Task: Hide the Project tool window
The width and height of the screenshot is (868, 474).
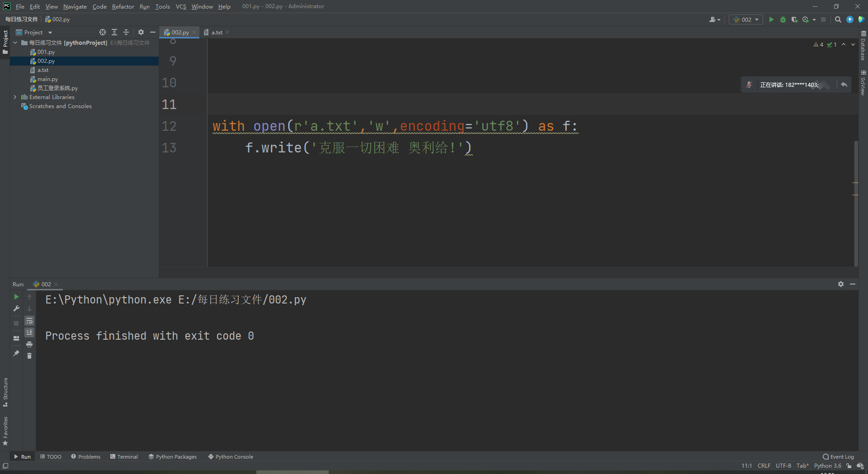Action: click(153, 32)
